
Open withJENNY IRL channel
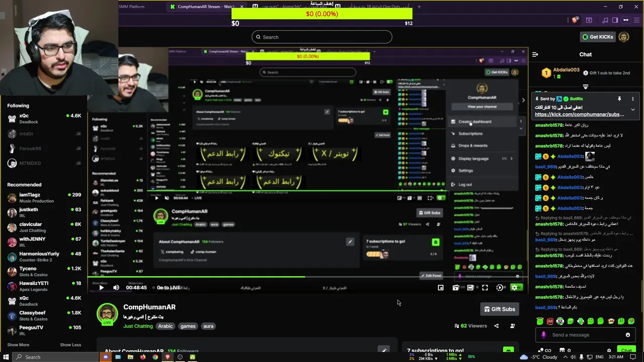[x=44, y=242]
